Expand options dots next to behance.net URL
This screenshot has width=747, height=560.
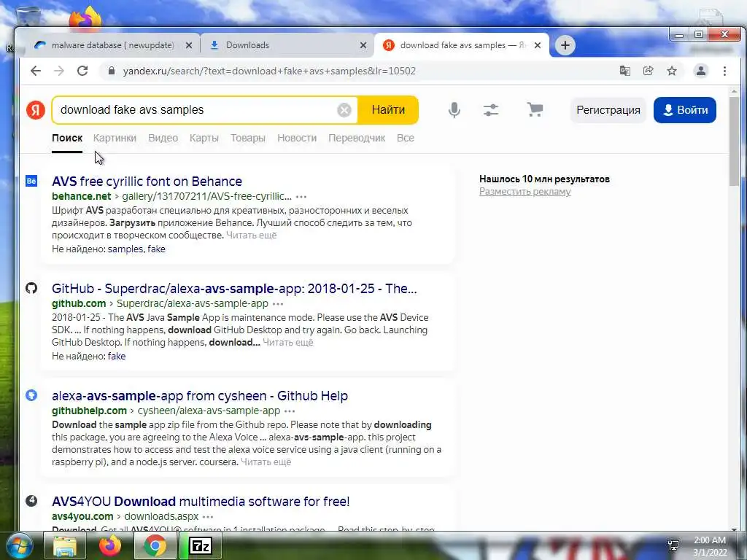coord(301,197)
